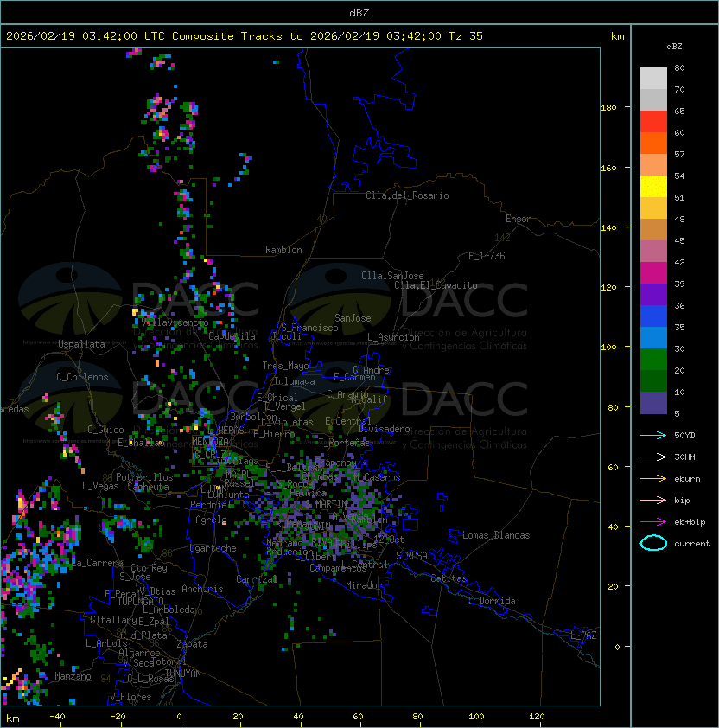The image size is (719, 728).
Task: Click the 'La_Carrera' place label
Action: click(x=98, y=563)
